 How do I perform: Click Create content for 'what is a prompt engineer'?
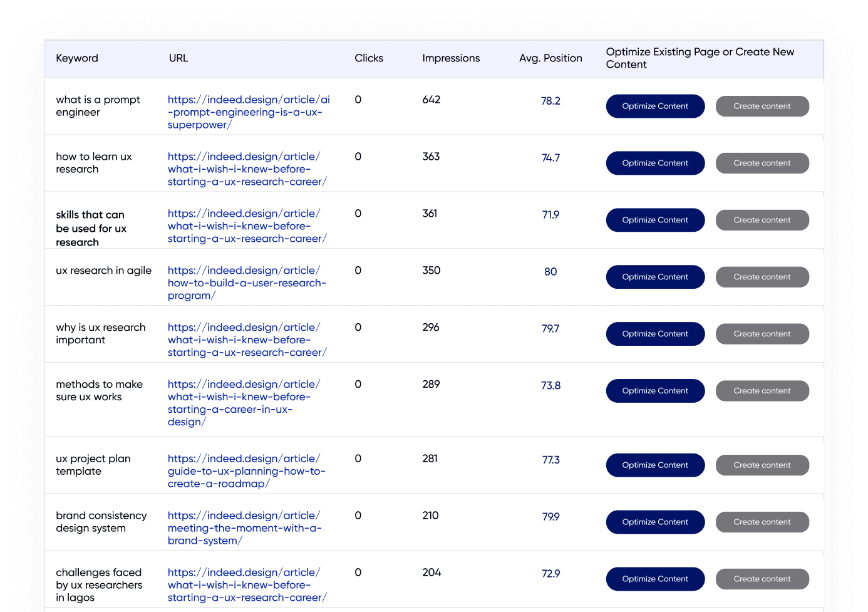pyautogui.click(x=762, y=106)
